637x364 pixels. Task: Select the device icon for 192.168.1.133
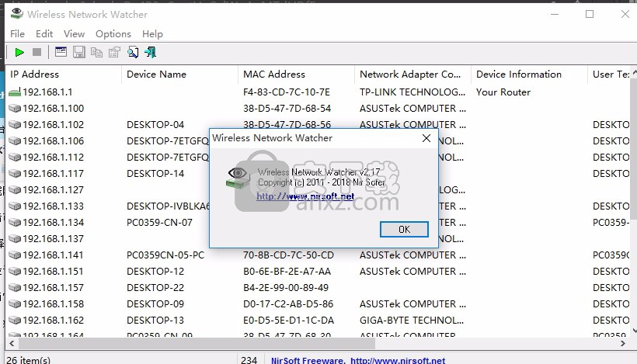15,206
